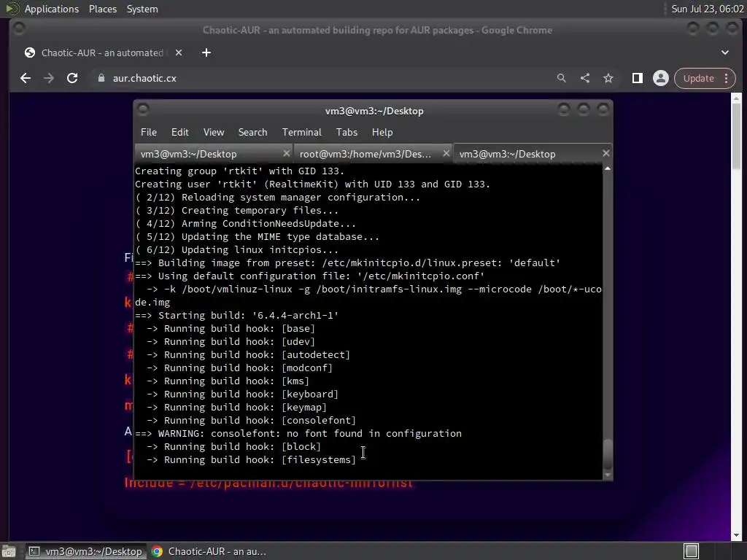Expand Chrome tab search chevron
The width and height of the screenshot is (747, 560).
click(x=725, y=52)
